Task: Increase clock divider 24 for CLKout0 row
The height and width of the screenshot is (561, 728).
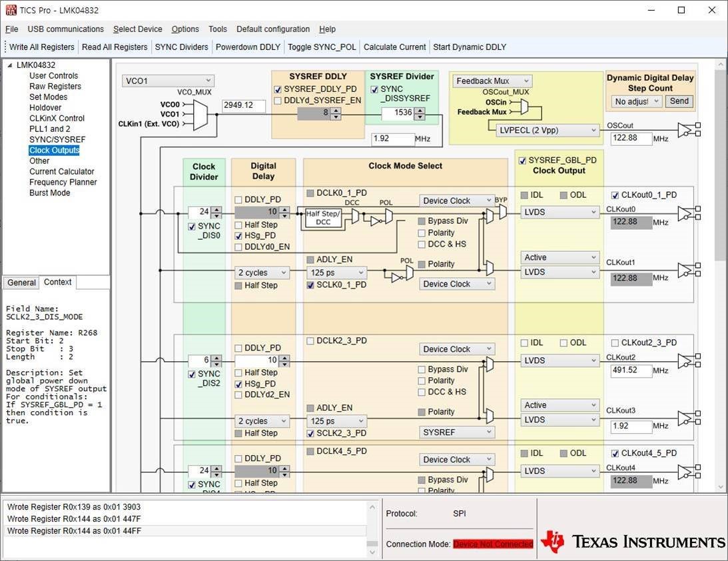Action: pyautogui.click(x=216, y=210)
